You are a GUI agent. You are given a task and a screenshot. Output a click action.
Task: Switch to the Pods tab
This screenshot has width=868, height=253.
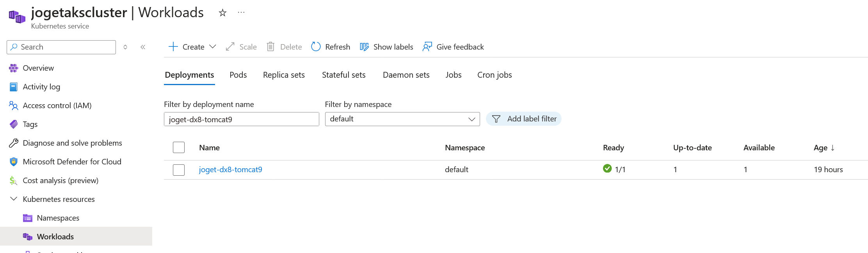[x=238, y=75]
